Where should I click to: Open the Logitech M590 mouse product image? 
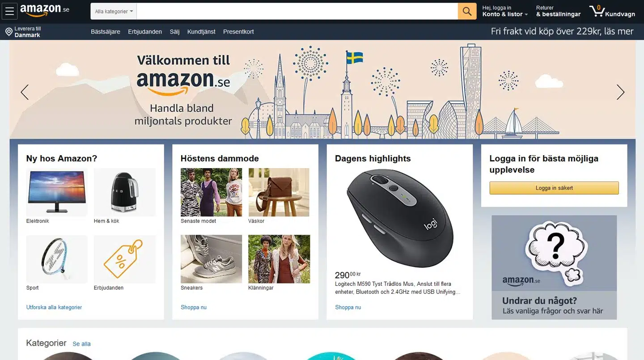[400, 218]
